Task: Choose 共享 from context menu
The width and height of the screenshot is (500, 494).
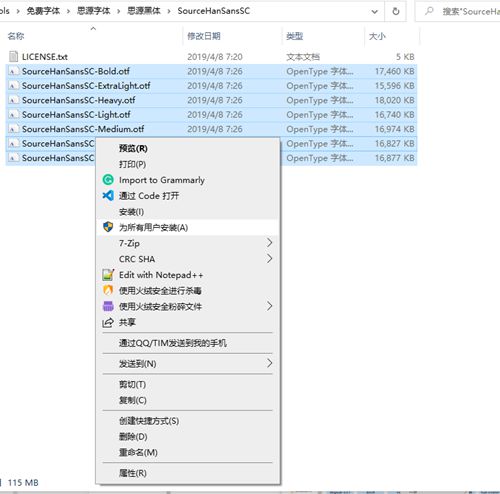Action: 187,322
